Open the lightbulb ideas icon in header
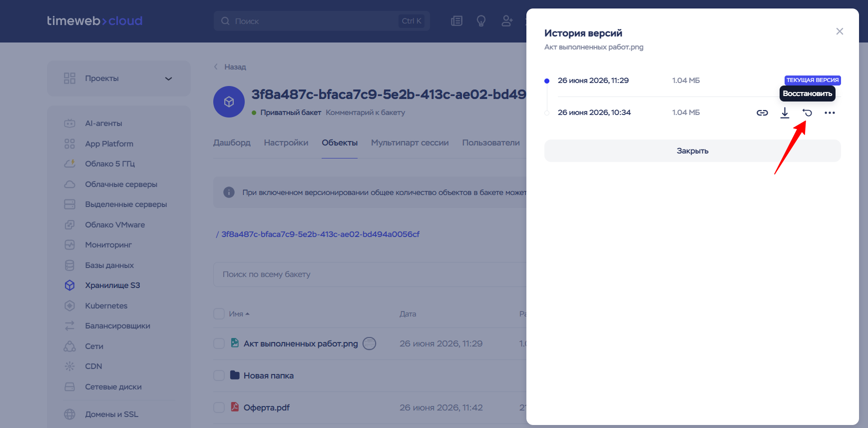The image size is (868, 428). 481,21
